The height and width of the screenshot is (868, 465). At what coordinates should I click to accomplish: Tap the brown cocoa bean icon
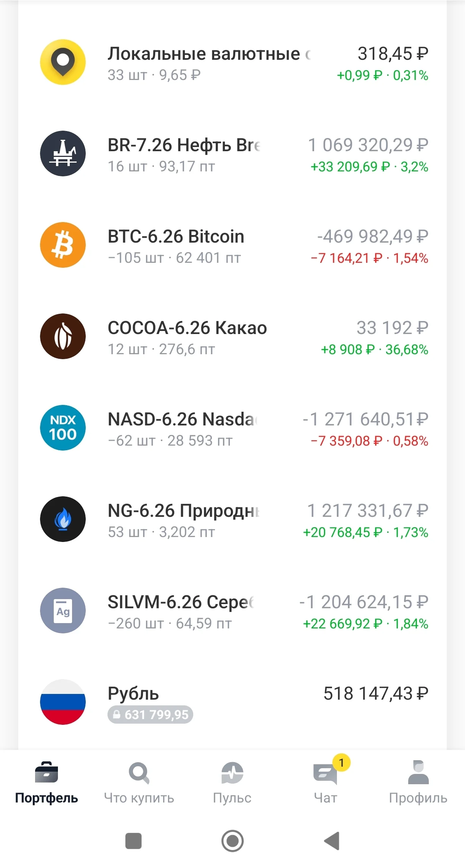(63, 336)
